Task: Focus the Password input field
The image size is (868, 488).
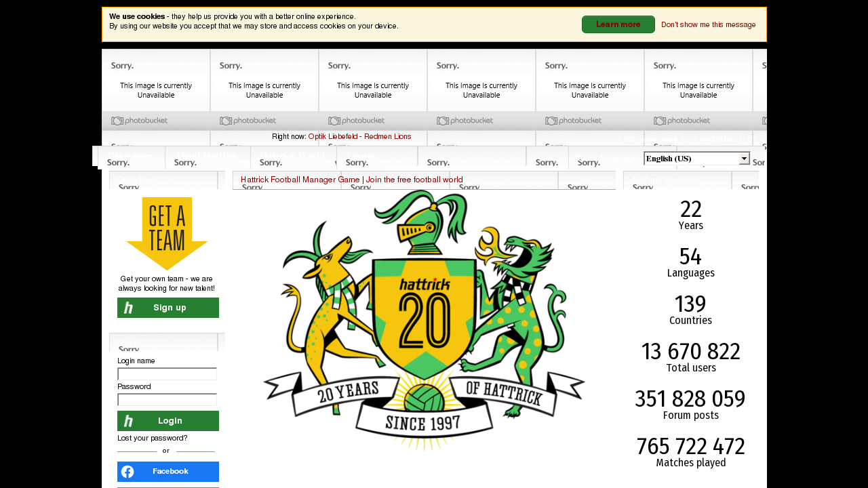Action: (167, 400)
